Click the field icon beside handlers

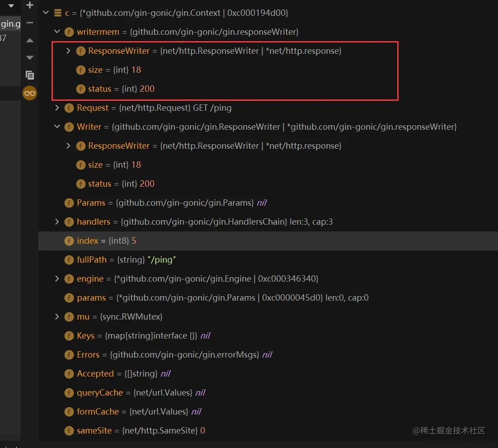[x=69, y=222]
